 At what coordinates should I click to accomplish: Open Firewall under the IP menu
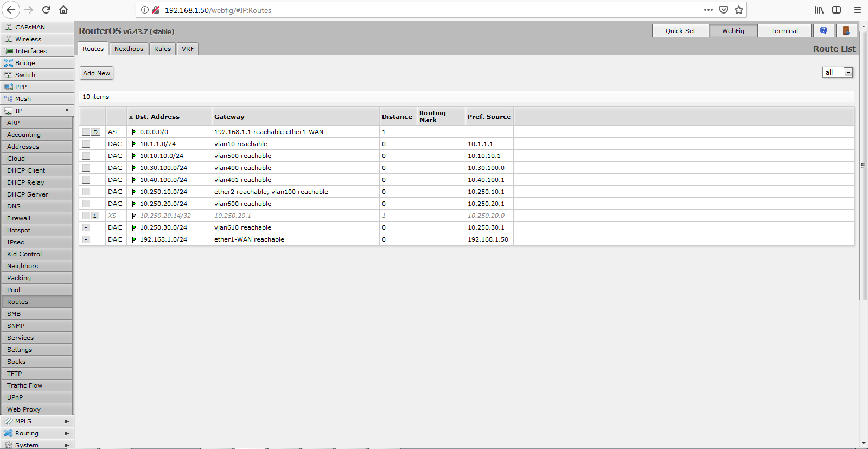click(x=37, y=218)
